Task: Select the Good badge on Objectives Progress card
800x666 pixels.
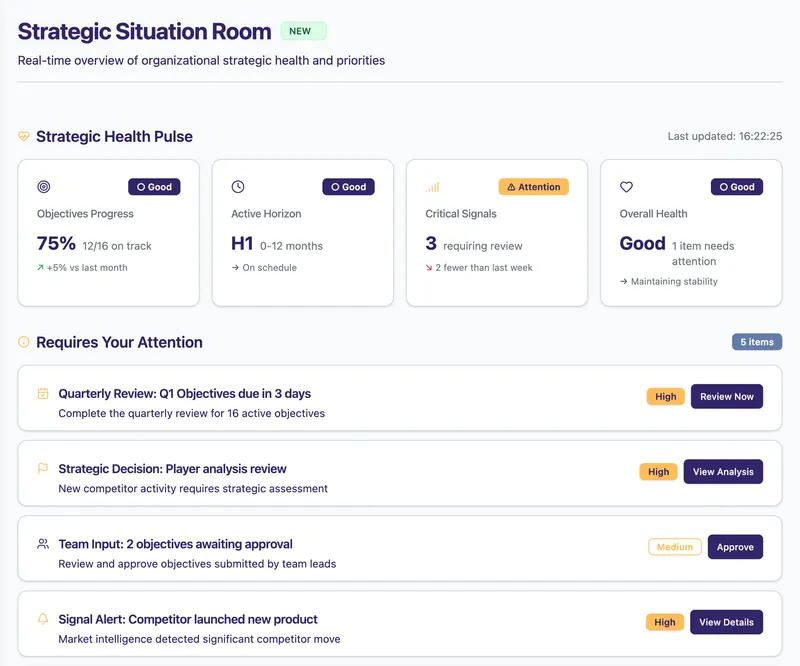Action: (x=154, y=187)
